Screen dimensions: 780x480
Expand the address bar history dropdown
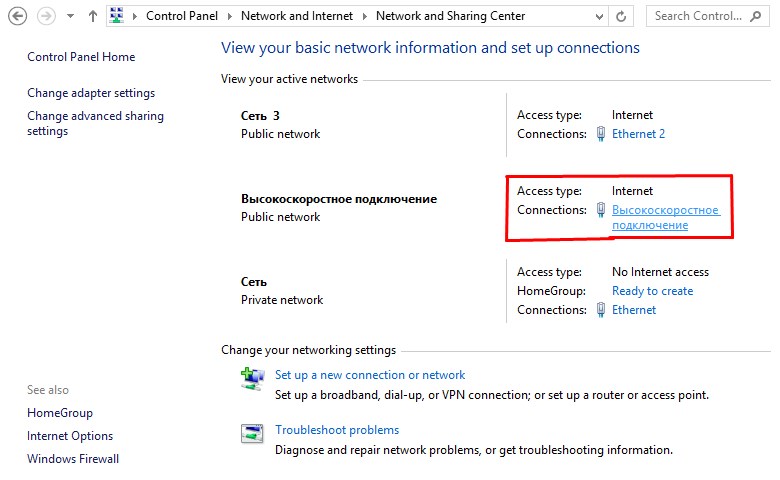[x=596, y=16]
